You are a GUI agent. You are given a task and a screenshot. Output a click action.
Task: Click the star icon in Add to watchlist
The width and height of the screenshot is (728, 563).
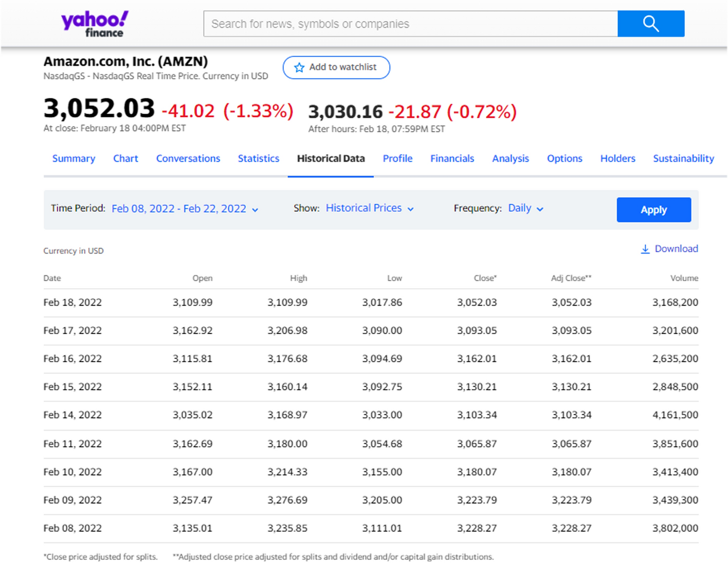tap(299, 67)
